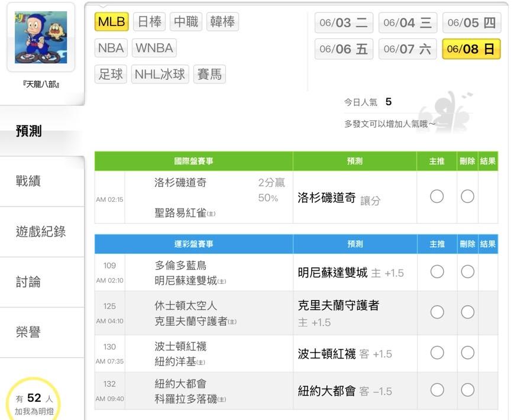Click game 132 AM 09:40 cell

click(x=109, y=391)
